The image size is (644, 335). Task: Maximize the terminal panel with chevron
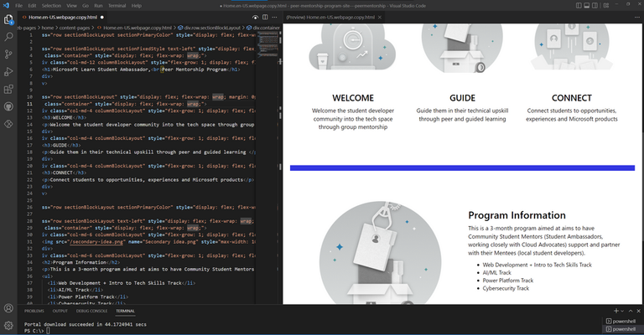631,312
